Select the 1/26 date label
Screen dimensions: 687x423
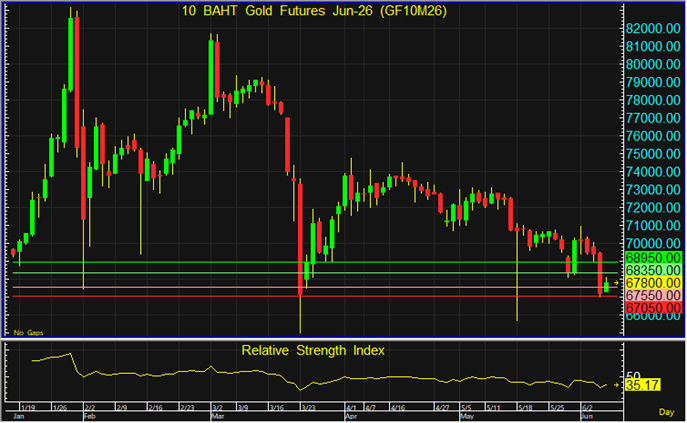60,408
